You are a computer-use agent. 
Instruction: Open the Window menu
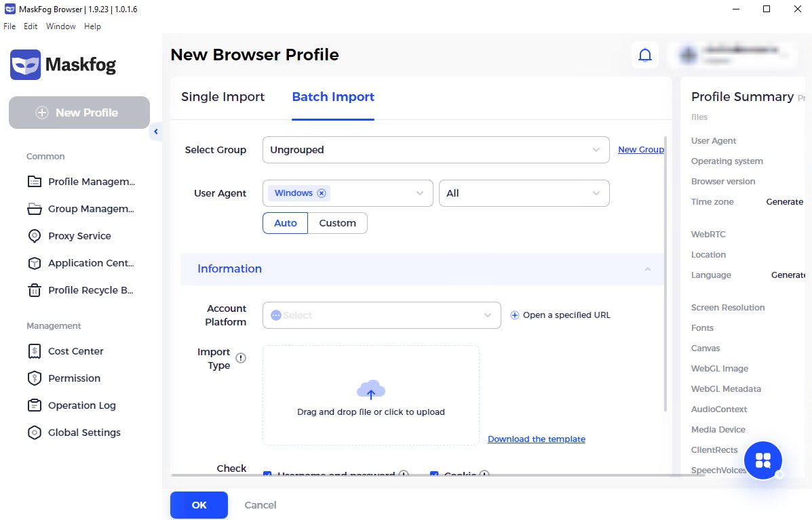pos(60,26)
